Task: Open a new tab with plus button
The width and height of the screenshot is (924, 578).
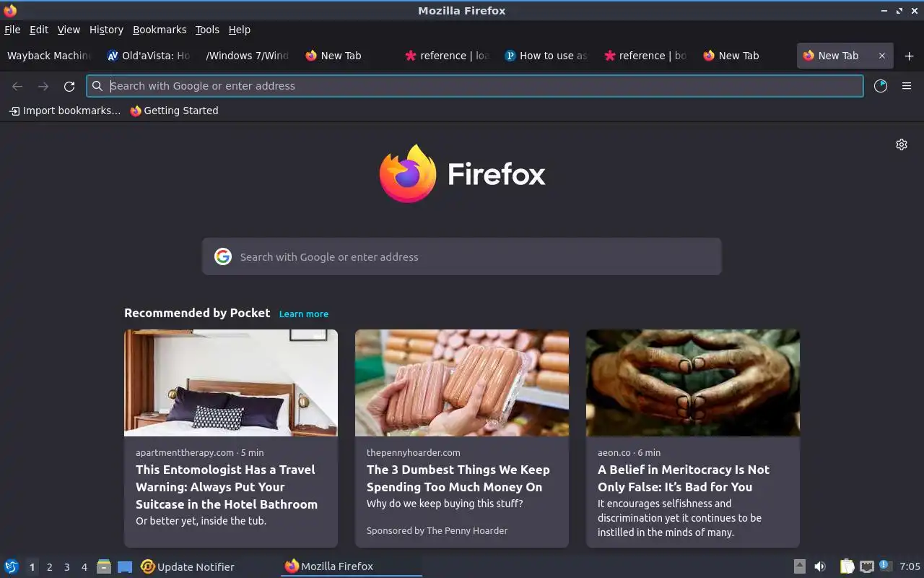Action: click(909, 56)
